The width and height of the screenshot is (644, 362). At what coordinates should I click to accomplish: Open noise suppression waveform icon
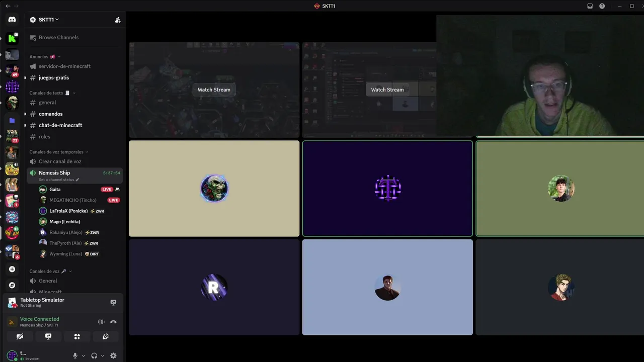coord(101,322)
